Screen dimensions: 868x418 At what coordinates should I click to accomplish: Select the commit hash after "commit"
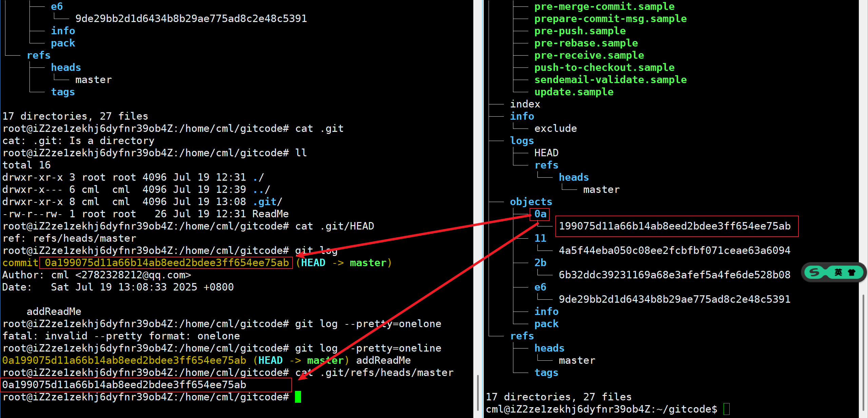tap(166, 263)
